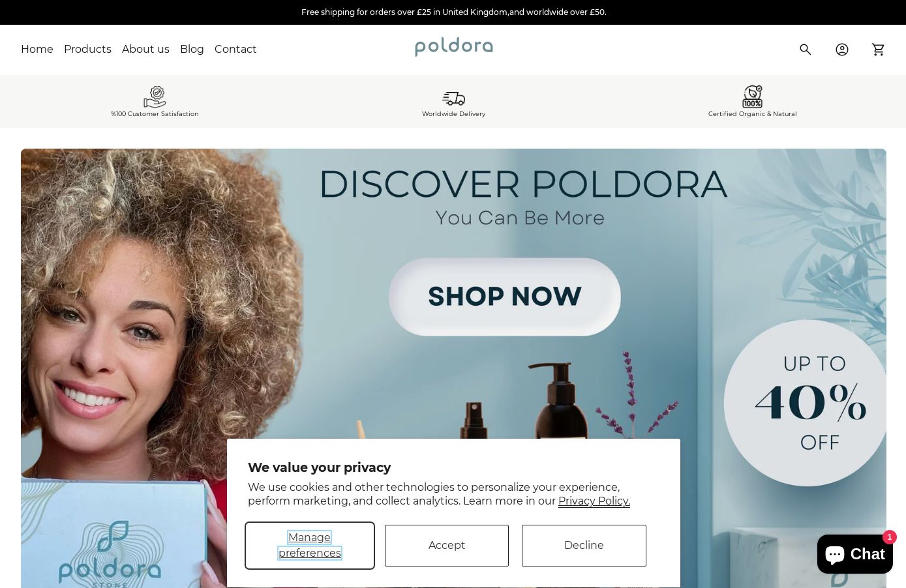Open the Contact page
The height and width of the screenshot is (588, 906).
tap(235, 50)
